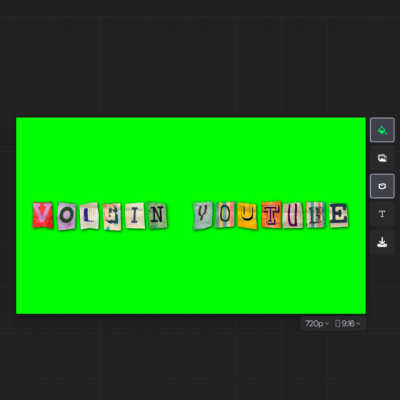Click the 3D cube shape tool

382,186
